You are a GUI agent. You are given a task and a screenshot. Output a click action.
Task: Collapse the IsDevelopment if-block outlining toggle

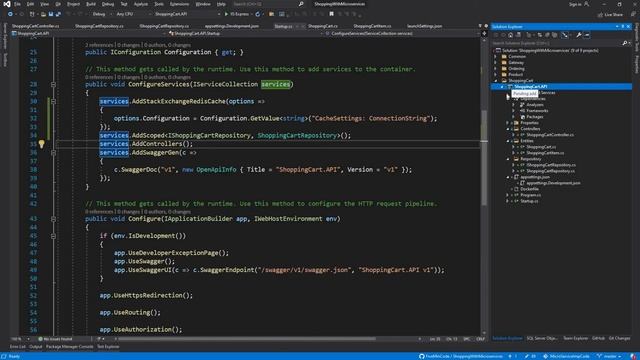[53, 236]
